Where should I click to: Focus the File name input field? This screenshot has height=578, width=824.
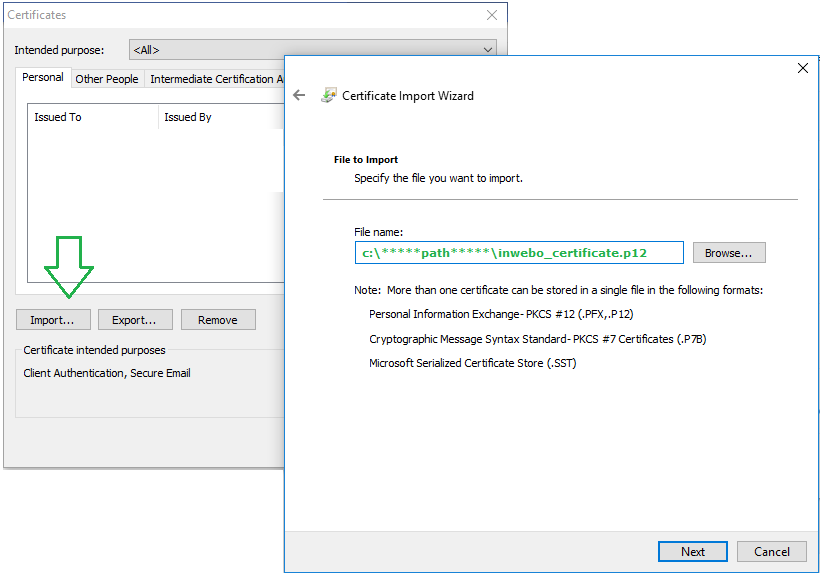519,253
